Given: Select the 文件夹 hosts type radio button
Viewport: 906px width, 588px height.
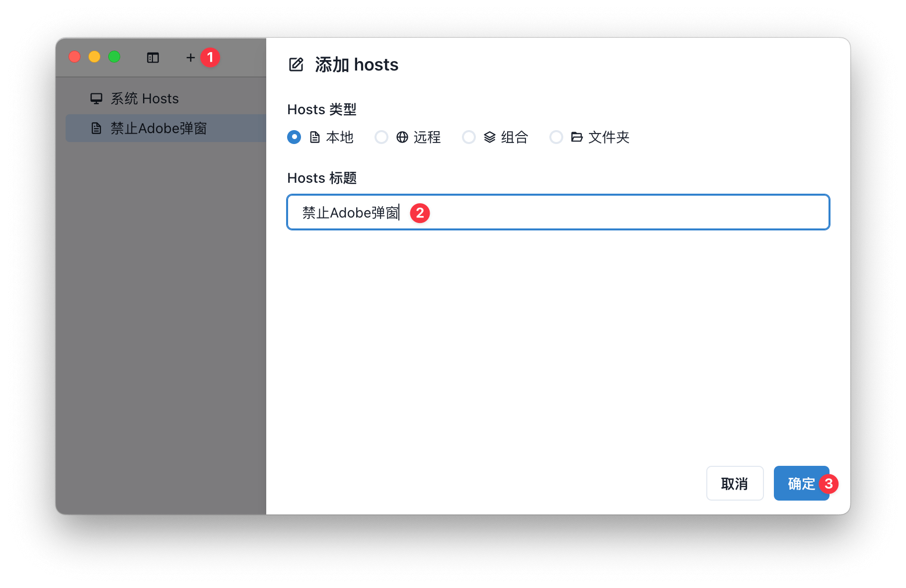Looking at the screenshot, I should tap(556, 137).
